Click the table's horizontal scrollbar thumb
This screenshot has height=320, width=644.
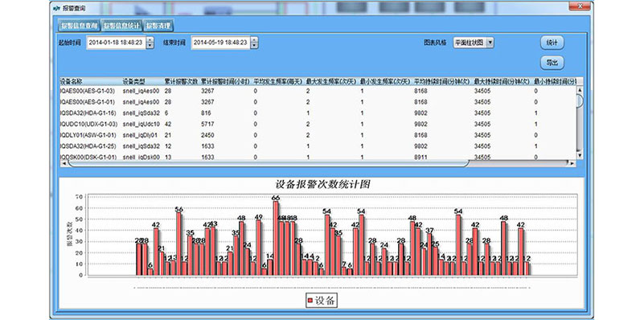[x=269, y=163]
